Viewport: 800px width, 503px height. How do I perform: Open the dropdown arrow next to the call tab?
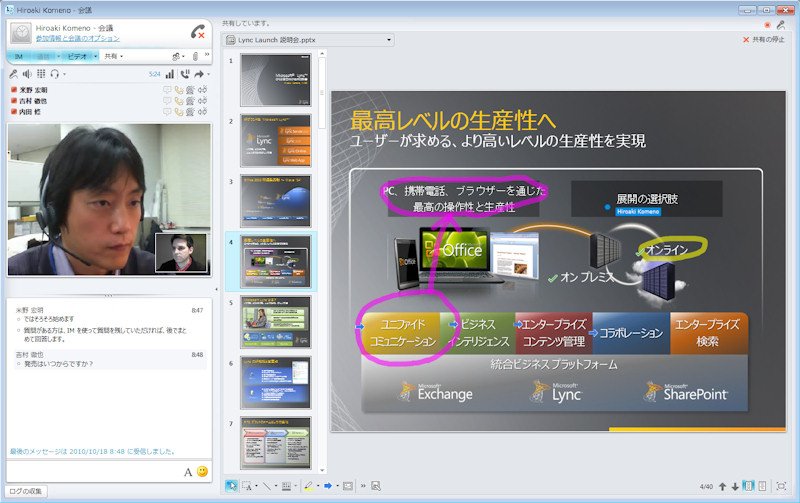point(59,56)
